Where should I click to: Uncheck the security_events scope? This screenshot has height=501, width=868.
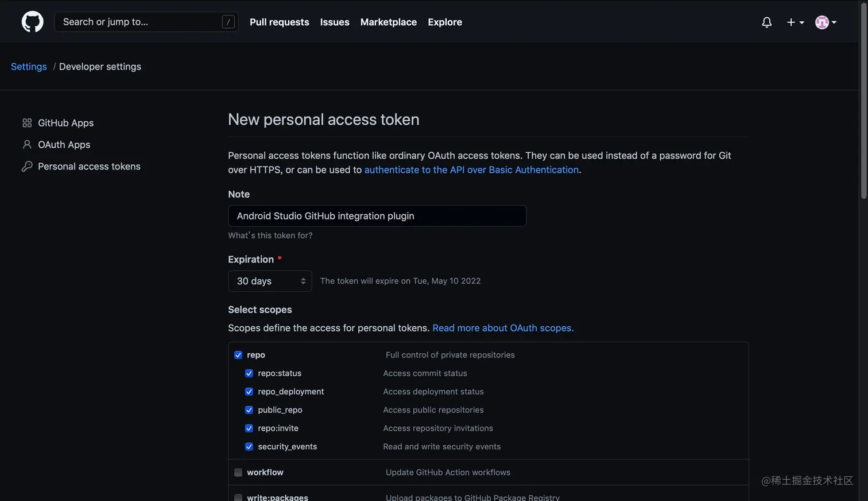pos(249,447)
